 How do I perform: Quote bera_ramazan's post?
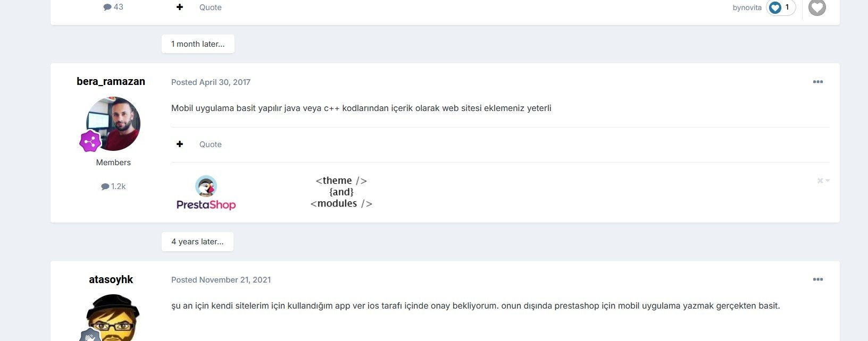coord(210,144)
